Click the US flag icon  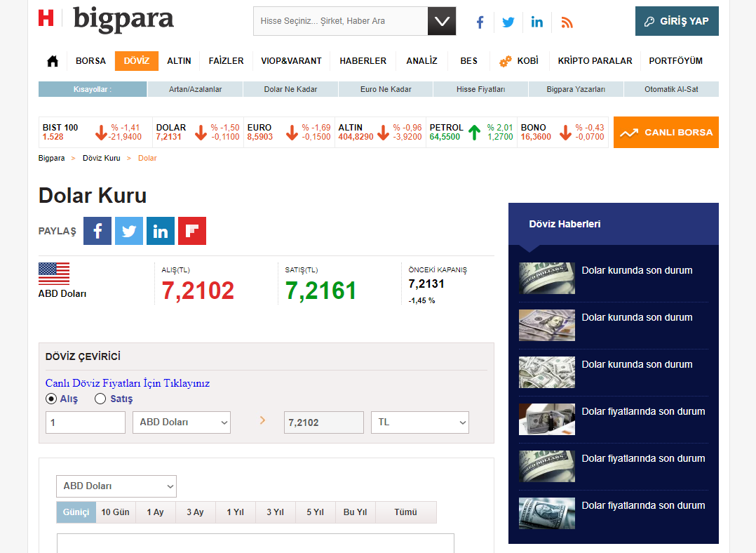pos(54,274)
